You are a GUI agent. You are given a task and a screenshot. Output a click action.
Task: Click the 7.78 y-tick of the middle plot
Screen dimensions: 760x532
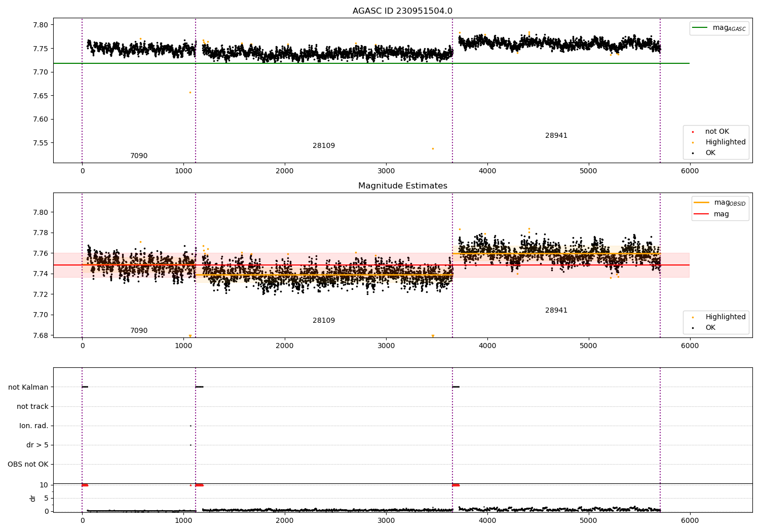coord(41,233)
